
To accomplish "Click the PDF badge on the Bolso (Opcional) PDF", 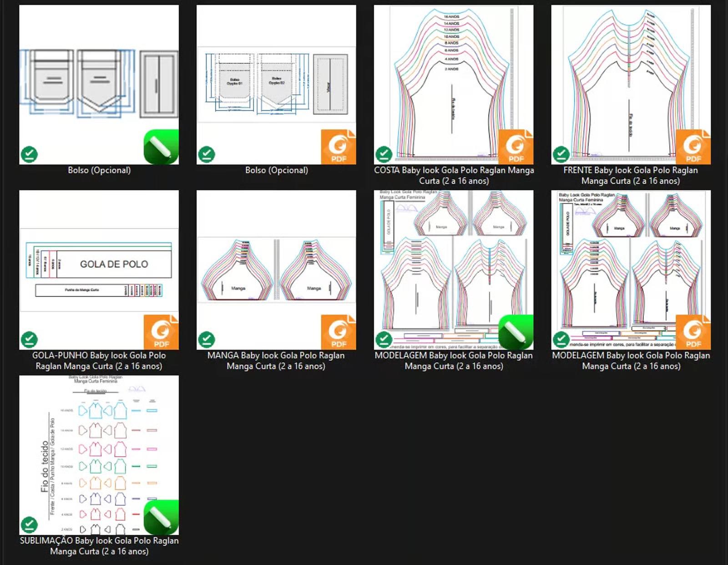I will 338,147.
